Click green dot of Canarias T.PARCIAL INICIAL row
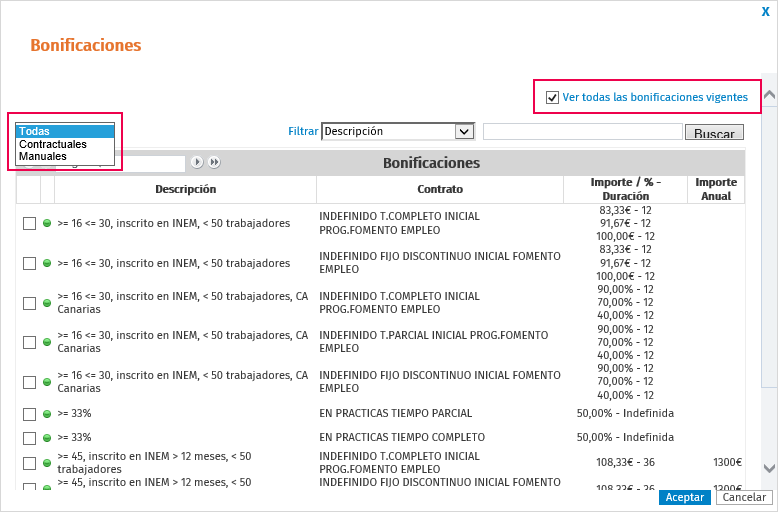Image resolution: width=778 pixels, height=512 pixels. pyautogui.click(x=47, y=342)
